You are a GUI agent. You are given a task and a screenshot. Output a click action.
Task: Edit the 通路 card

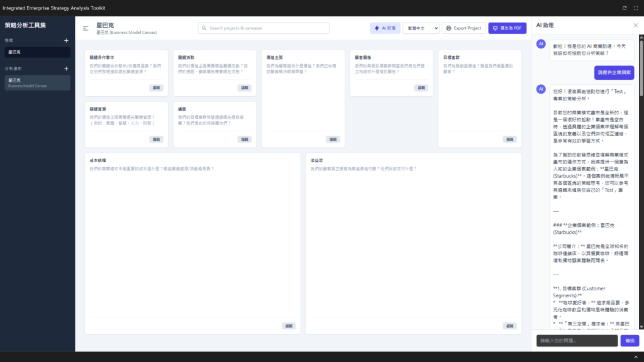click(x=245, y=140)
